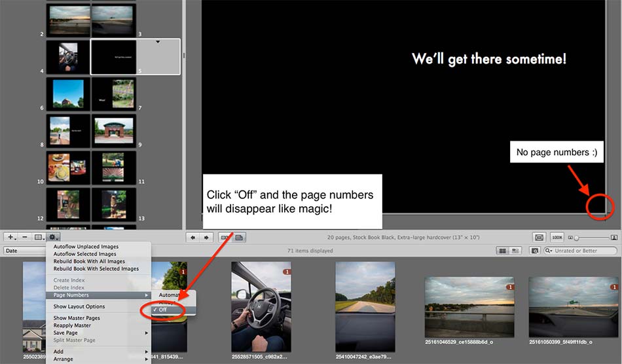The height and width of the screenshot is (364, 622).
Task: Open the Set Master Page button
Action: 39,237
